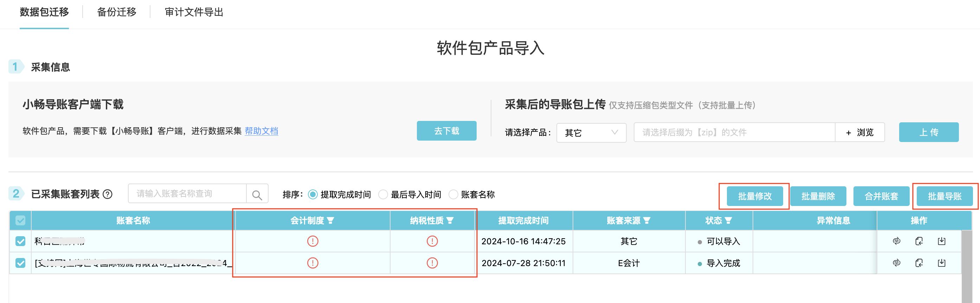
Task: Switch to the 备份迁移 tab
Action: click(117, 12)
